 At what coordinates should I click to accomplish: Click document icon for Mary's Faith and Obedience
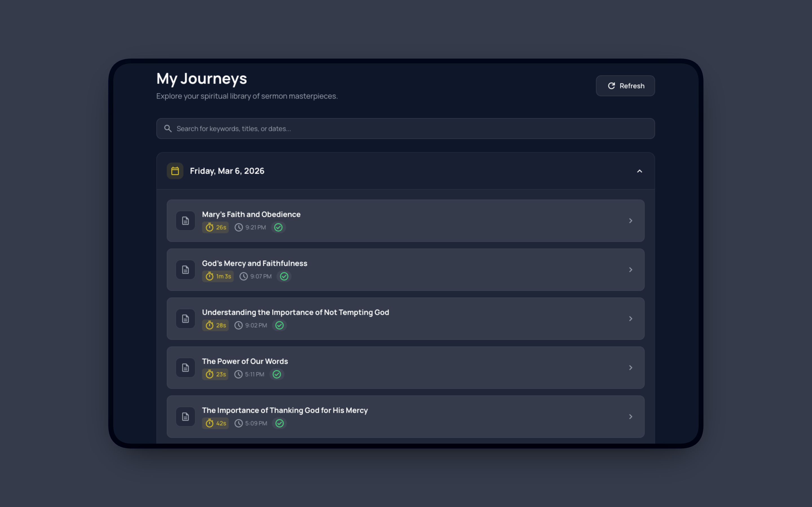coord(185,221)
